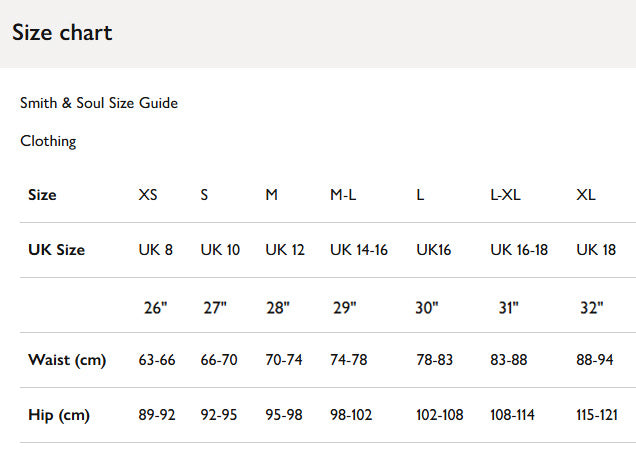
Task: Click the 29" inch measurement
Action: point(344,308)
